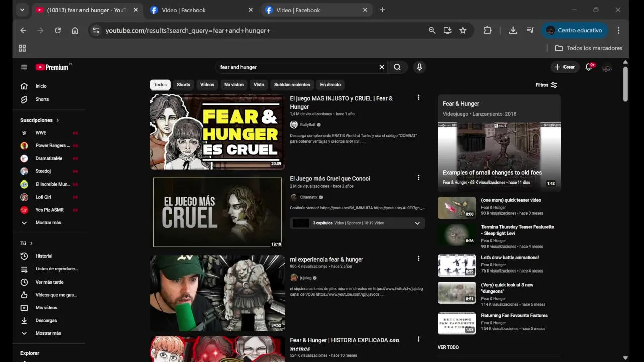
Task: Open the notifications bell
Action: pyautogui.click(x=588, y=67)
